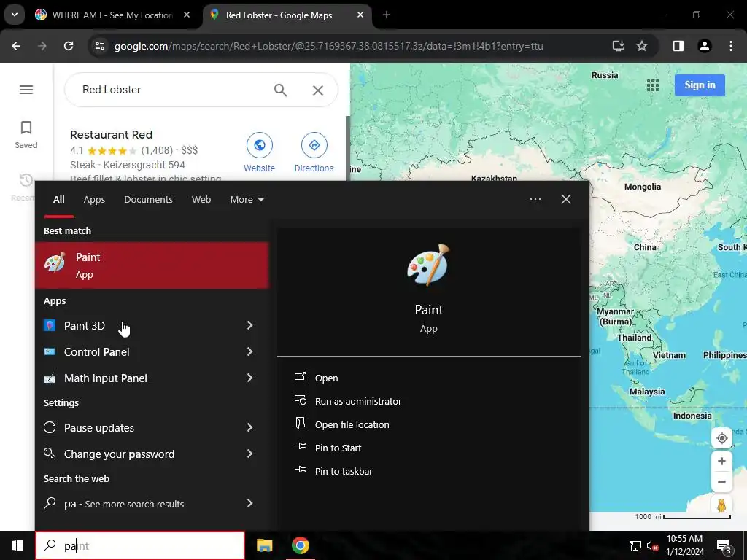This screenshot has height=560, width=747.
Task: Click the large Paint palette icon in preview
Action: click(428, 265)
